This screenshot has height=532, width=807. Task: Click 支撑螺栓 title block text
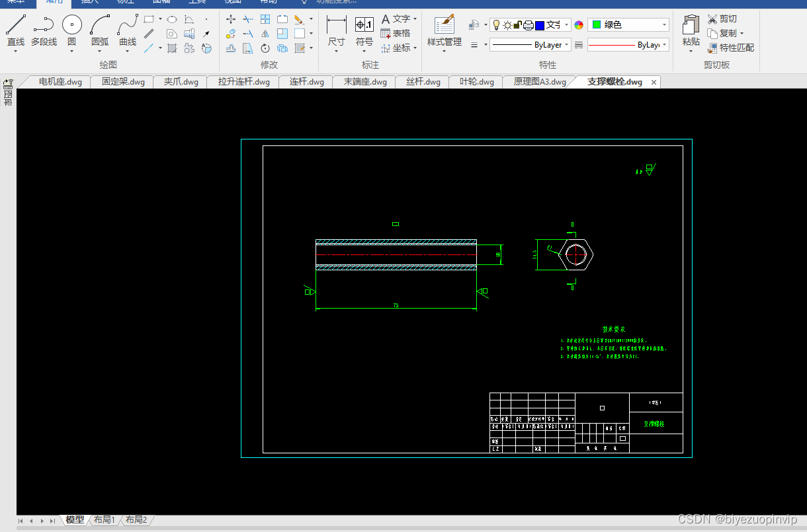click(x=654, y=424)
